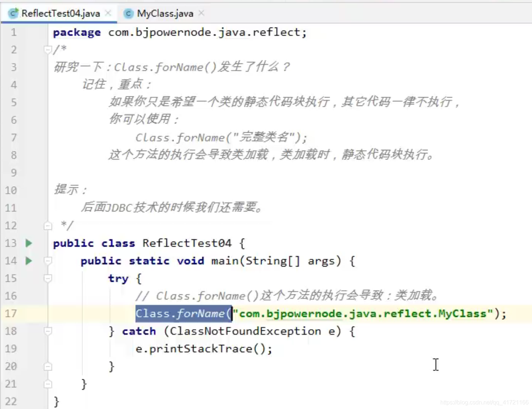
Task: Collapse comment using line 12 fold marker
Action: click(x=47, y=226)
